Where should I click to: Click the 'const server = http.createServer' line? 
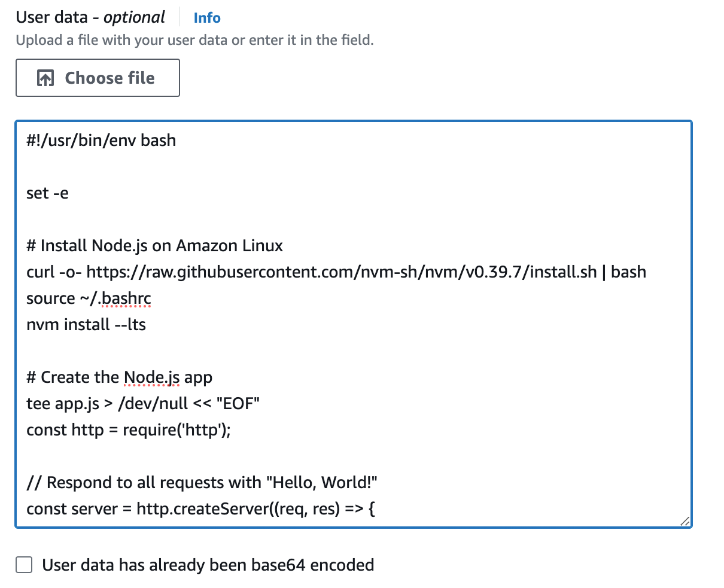[x=200, y=509]
